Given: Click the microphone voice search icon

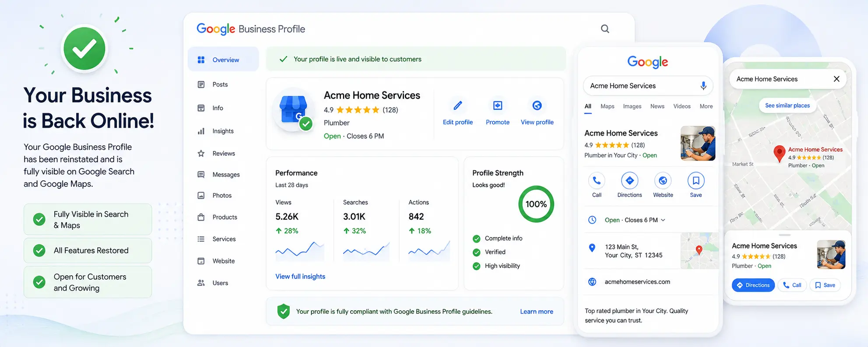Looking at the screenshot, I should [x=703, y=86].
